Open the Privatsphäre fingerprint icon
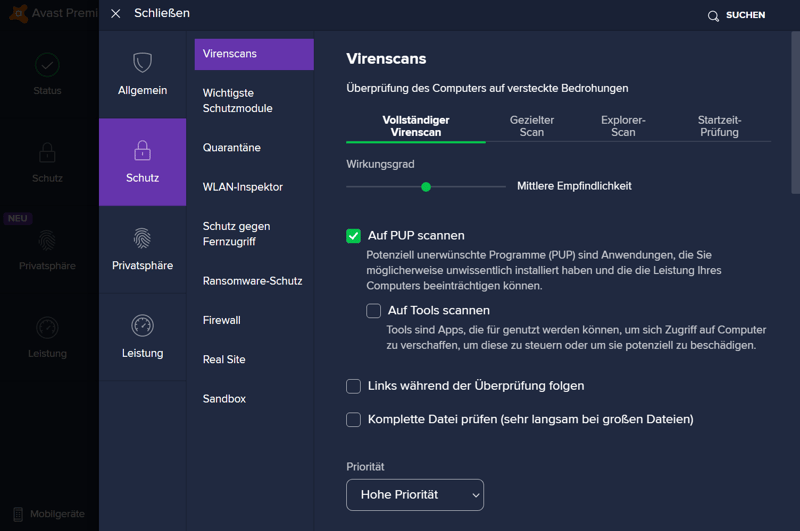 pyautogui.click(x=142, y=239)
